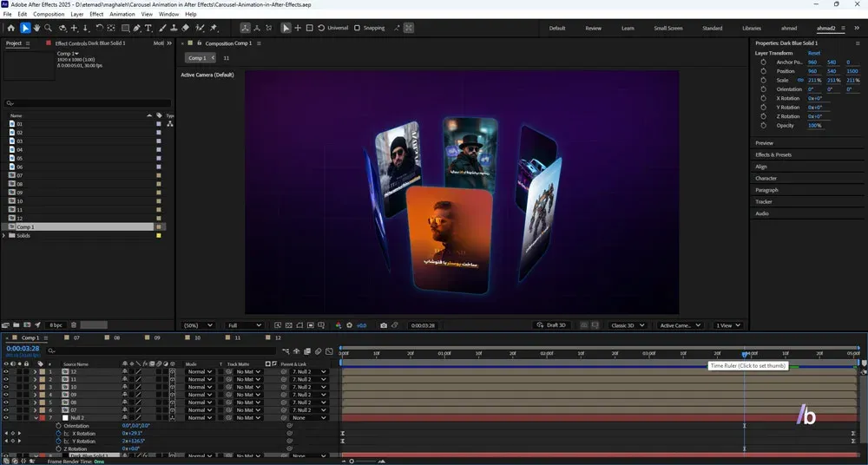Screen dimensions: 868x465
Task: Open the Active Camera view dropdown
Action: (x=680, y=325)
